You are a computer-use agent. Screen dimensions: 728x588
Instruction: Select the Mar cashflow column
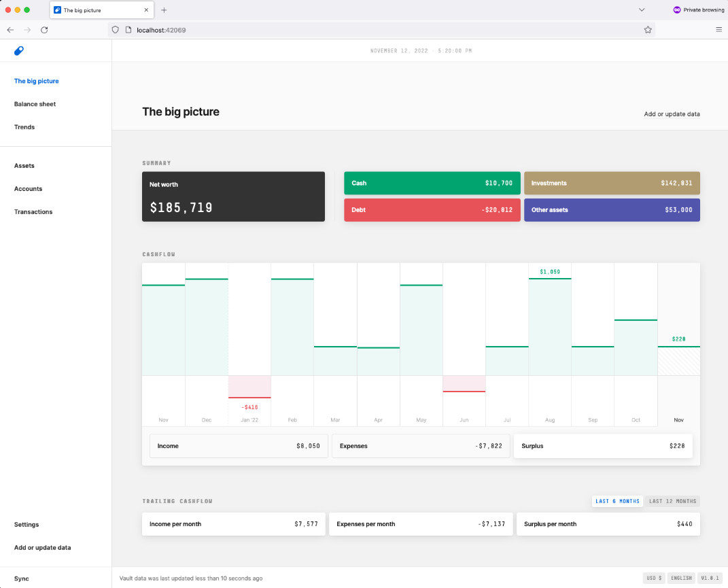[x=335, y=345]
